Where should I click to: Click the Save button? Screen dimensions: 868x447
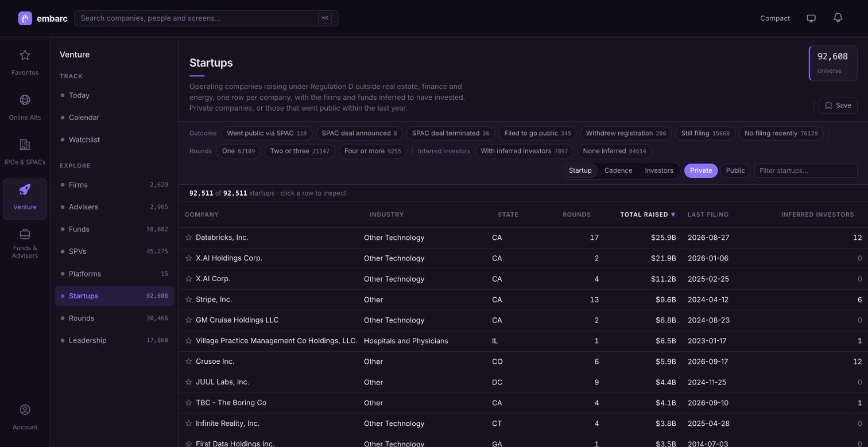[838, 106]
